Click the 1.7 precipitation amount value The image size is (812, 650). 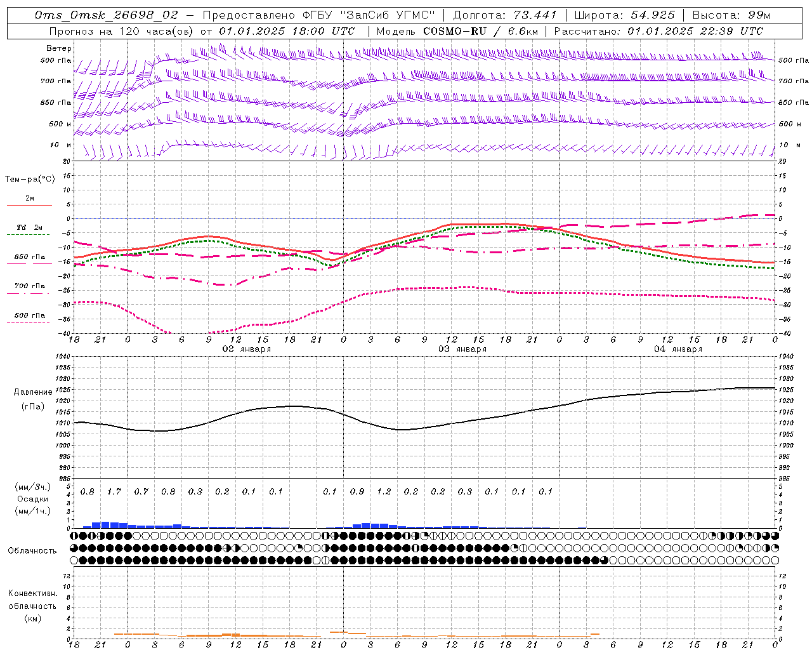click(x=114, y=491)
